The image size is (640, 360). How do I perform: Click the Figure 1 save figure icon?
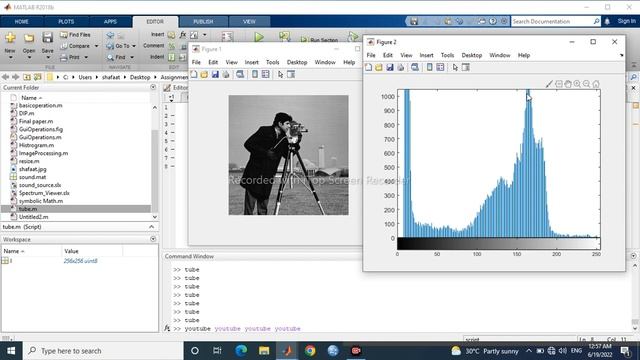(215, 74)
